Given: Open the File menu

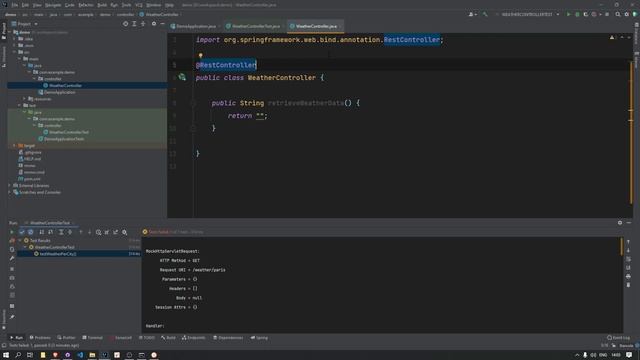Looking at the screenshot, I should point(14,5).
